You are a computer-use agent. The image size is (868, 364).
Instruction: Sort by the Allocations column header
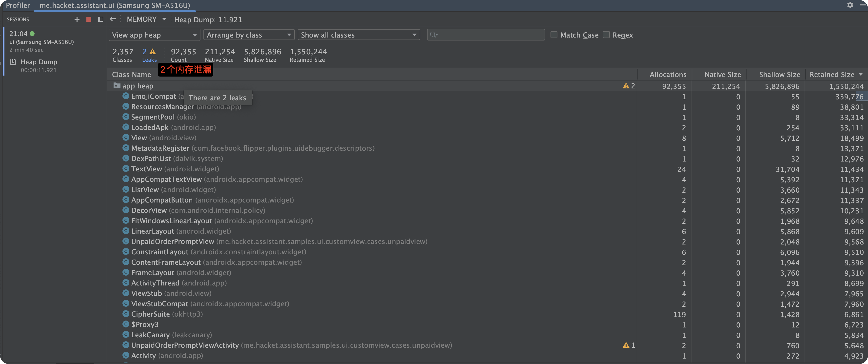668,75
